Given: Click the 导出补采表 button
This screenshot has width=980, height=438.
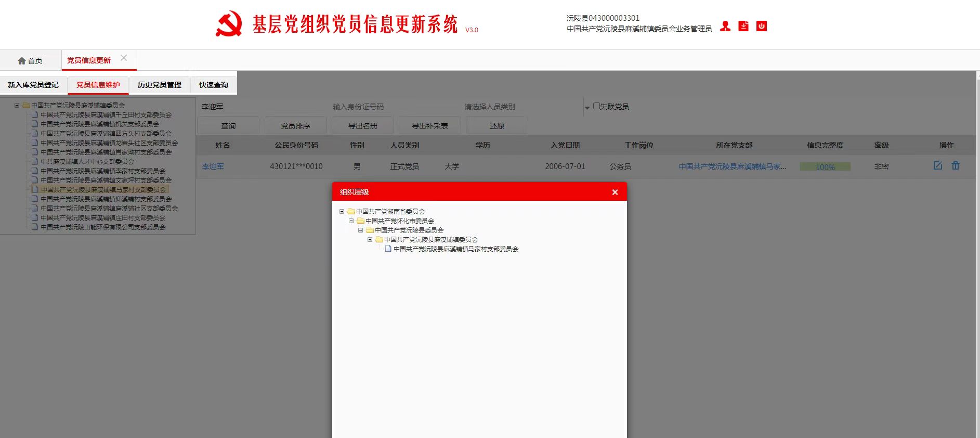Looking at the screenshot, I should [429, 126].
